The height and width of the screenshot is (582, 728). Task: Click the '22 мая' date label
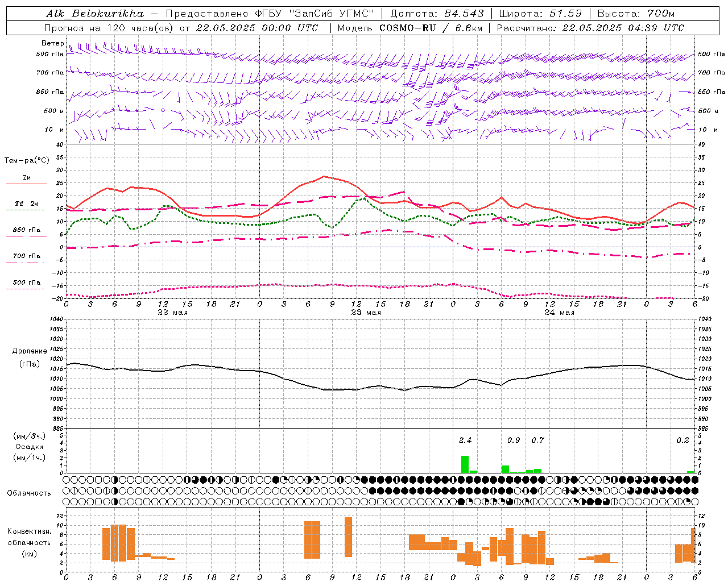point(172,313)
